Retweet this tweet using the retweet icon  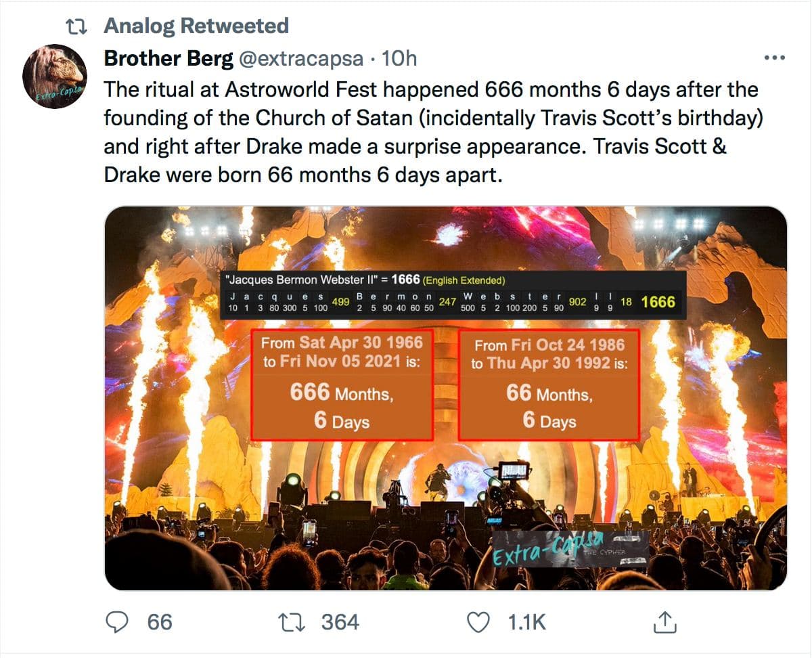click(x=290, y=622)
